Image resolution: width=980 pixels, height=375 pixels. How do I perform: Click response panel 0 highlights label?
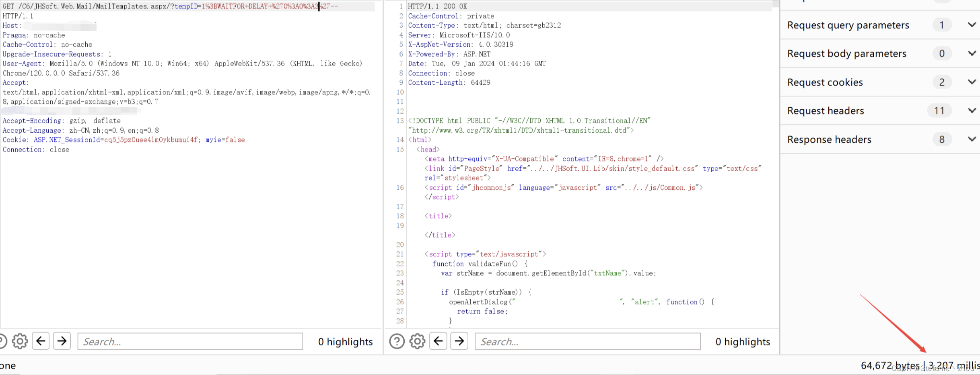(743, 341)
